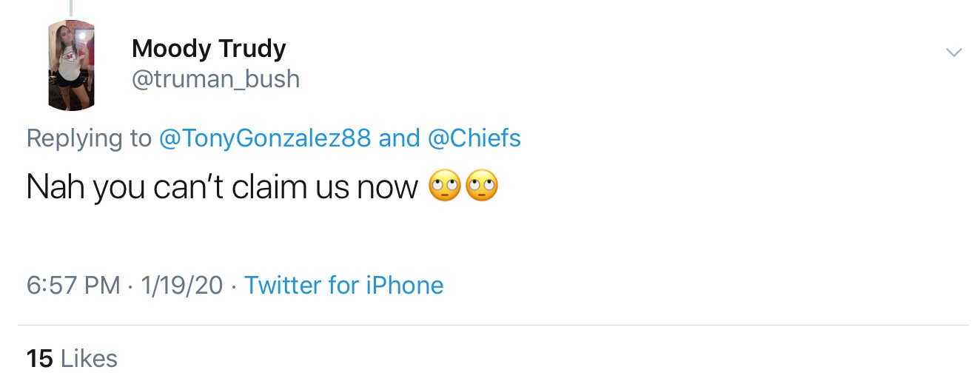Click the @truman_bush handle

[x=215, y=79]
